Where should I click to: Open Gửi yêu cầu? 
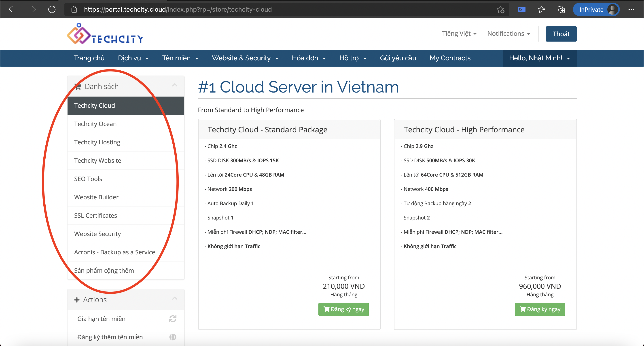pyautogui.click(x=398, y=58)
